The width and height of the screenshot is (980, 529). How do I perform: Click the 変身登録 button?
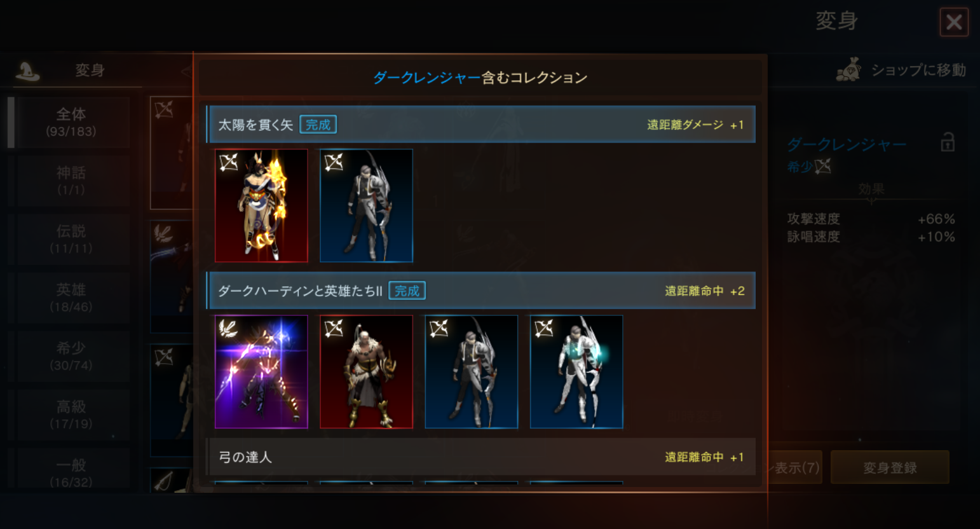click(x=890, y=467)
